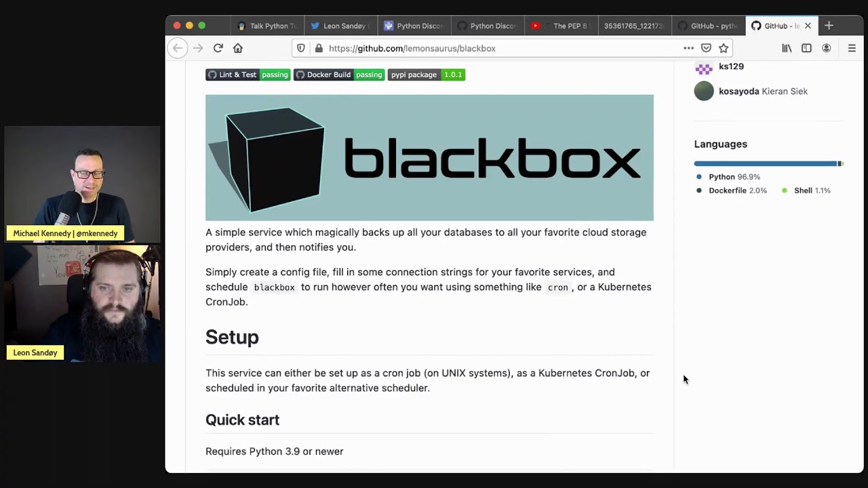Open the tracking protection shield icon
The width and height of the screenshot is (868, 488).
301,48
